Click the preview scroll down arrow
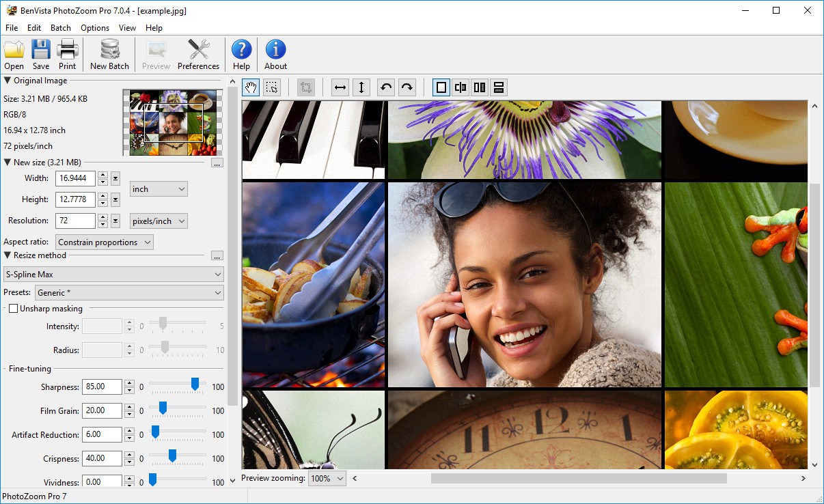This screenshot has height=504, width=824. [814, 464]
